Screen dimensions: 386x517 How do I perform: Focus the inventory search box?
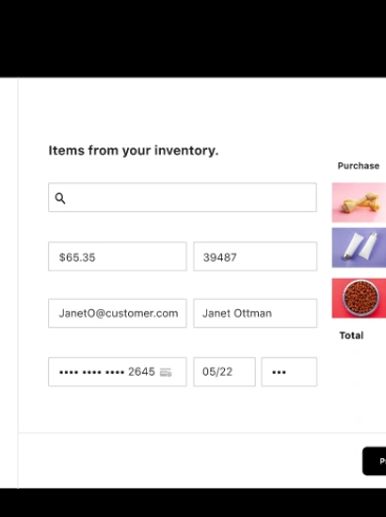point(182,197)
